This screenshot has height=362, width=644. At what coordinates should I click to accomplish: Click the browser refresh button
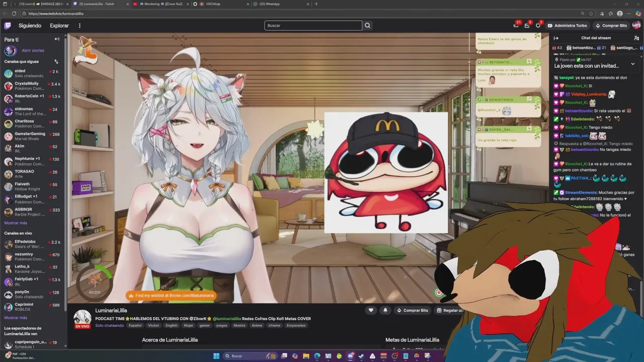tap(14, 14)
